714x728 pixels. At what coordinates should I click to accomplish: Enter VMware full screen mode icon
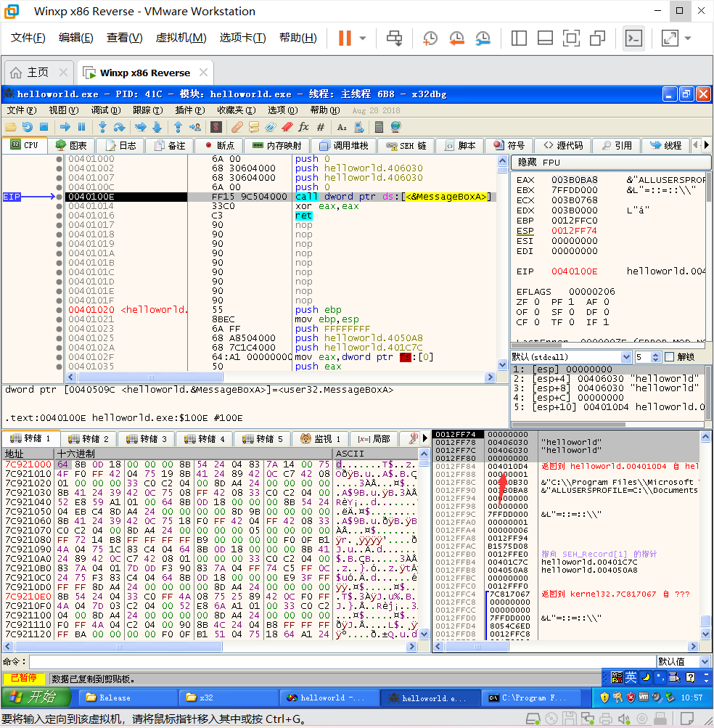(x=571, y=38)
